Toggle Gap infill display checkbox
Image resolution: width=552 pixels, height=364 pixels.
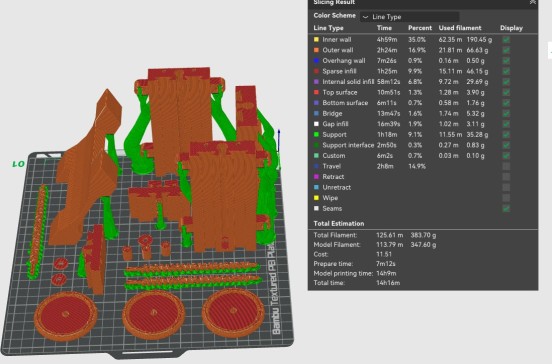click(506, 124)
